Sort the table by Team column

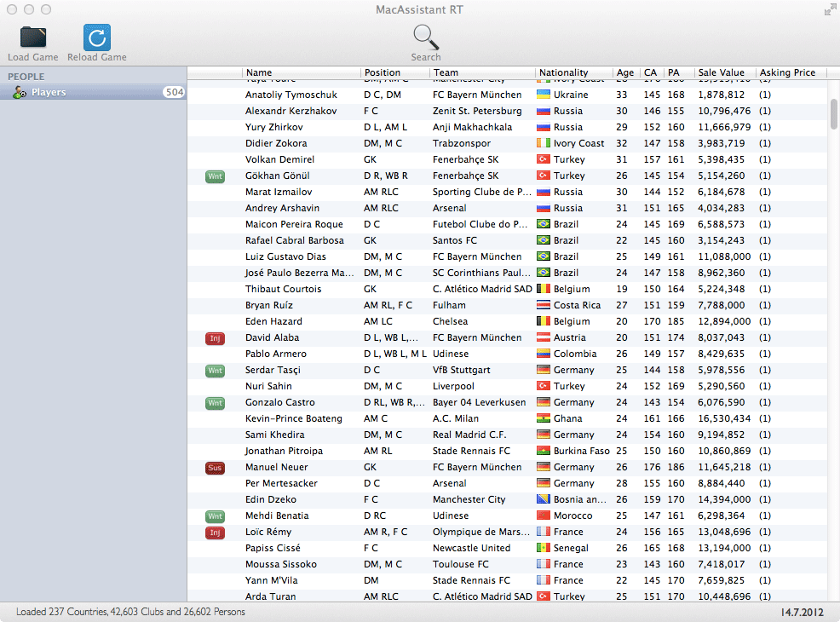click(x=482, y=72)
